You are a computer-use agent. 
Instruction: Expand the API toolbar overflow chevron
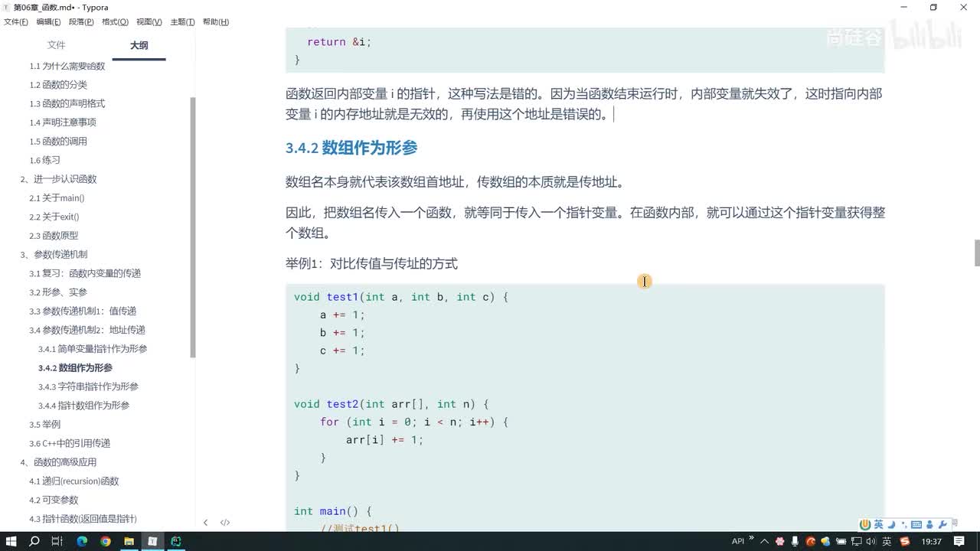click(751, 539)
